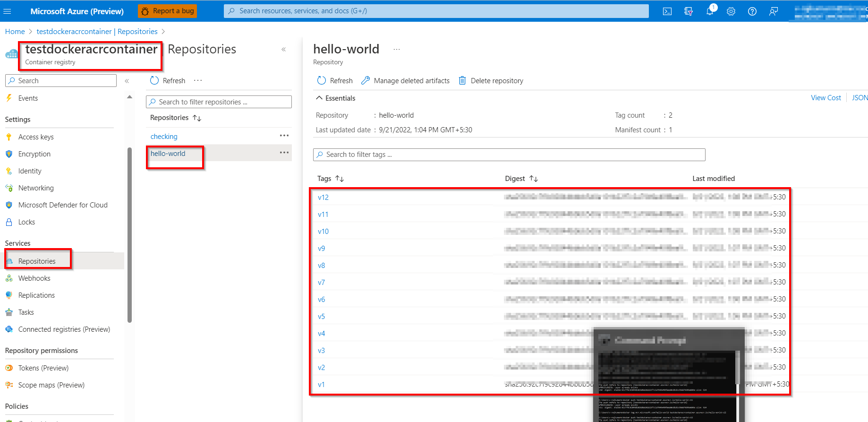Refresh the hello-world repository blade
The image size is (868, 422).
tap(335, 81)
